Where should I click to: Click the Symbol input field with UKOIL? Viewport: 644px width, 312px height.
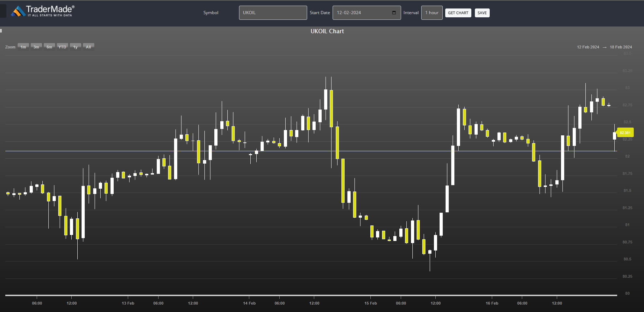pos(273,13)
